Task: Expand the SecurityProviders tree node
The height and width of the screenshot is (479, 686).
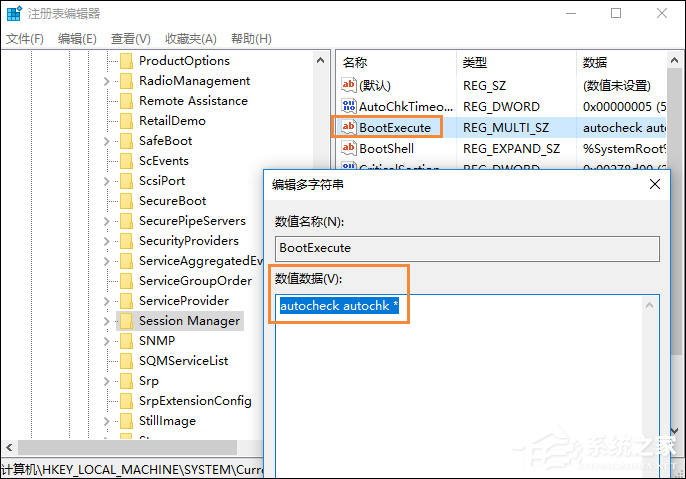Action: tap(106, 241)
